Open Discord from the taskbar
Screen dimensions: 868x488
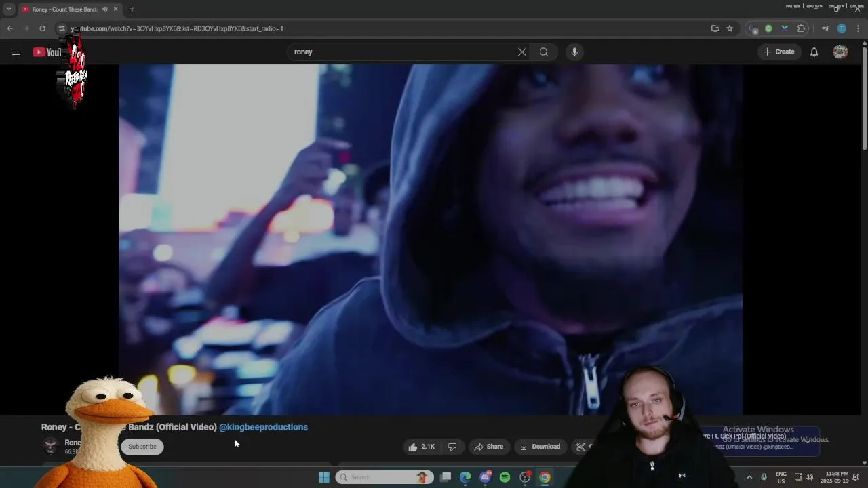[486, 477]
